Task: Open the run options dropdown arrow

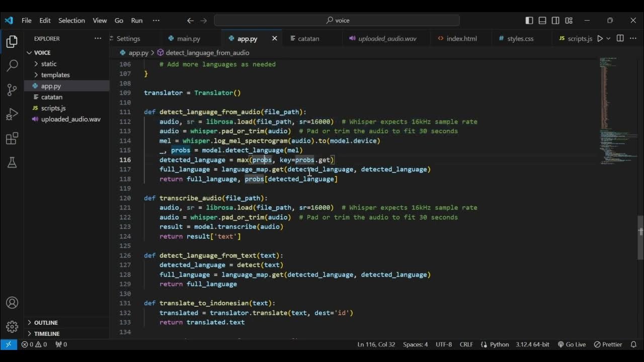Action: coord(608,39)
